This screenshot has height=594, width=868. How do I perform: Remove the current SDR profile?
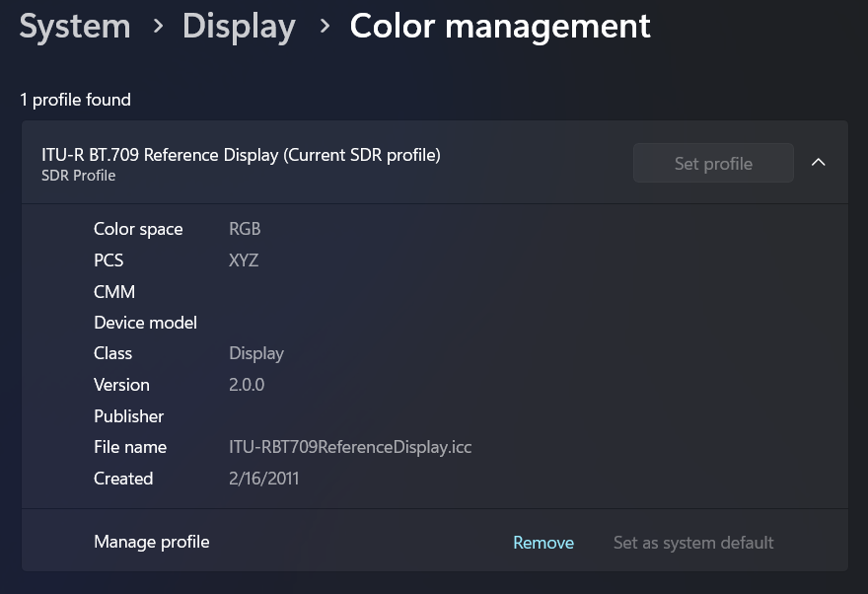click(543, 542)
